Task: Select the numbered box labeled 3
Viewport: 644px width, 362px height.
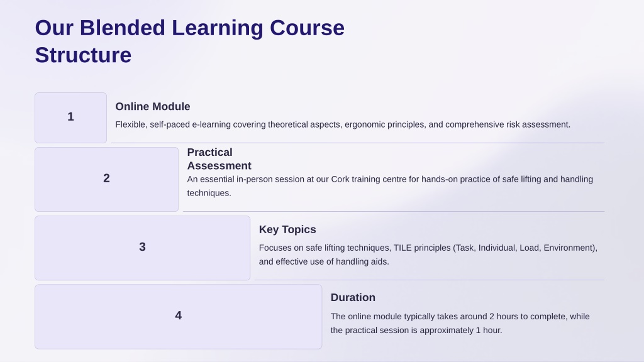Action: [x=143, y=248]
